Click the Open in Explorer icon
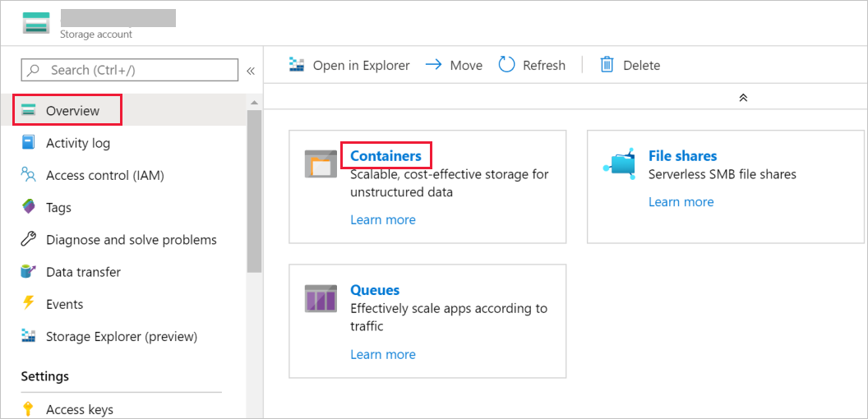This screenshot has width=868, height=419. point(298,65)
